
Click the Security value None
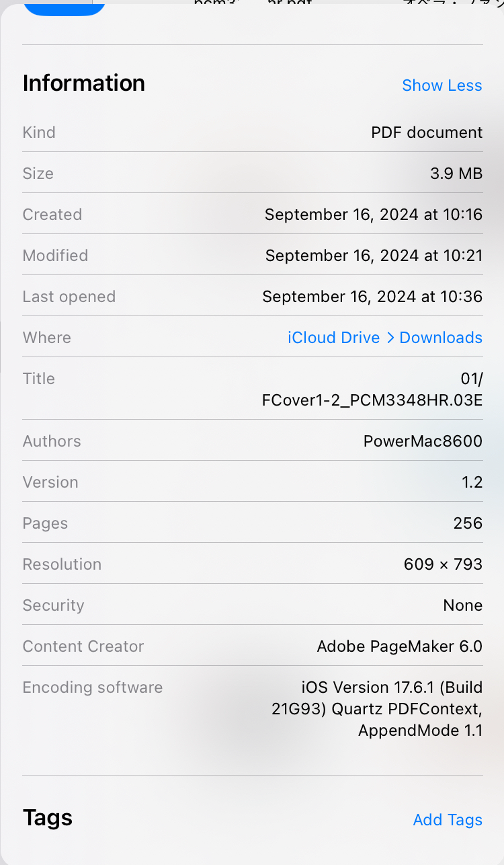(x=462, y=605)
